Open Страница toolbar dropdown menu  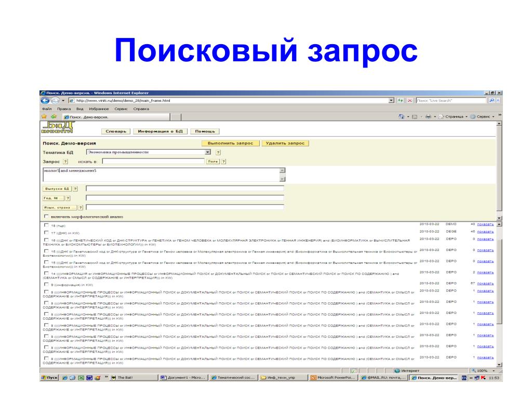[454, 117]
